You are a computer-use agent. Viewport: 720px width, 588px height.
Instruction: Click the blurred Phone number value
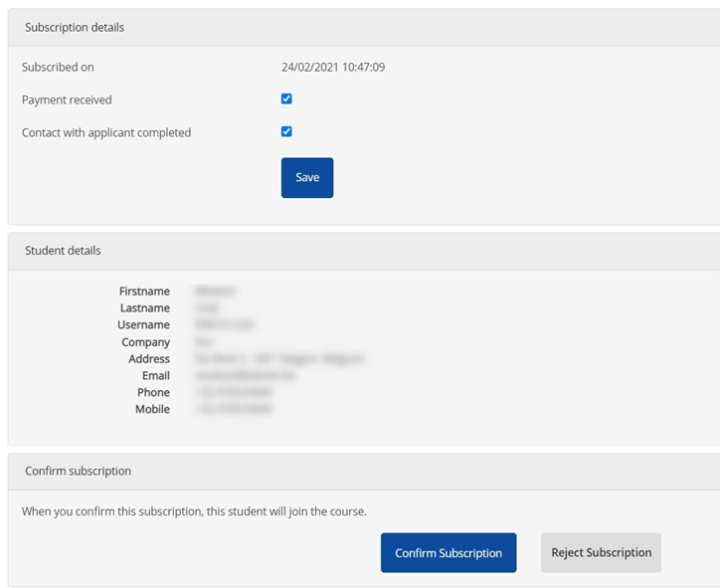234,392
